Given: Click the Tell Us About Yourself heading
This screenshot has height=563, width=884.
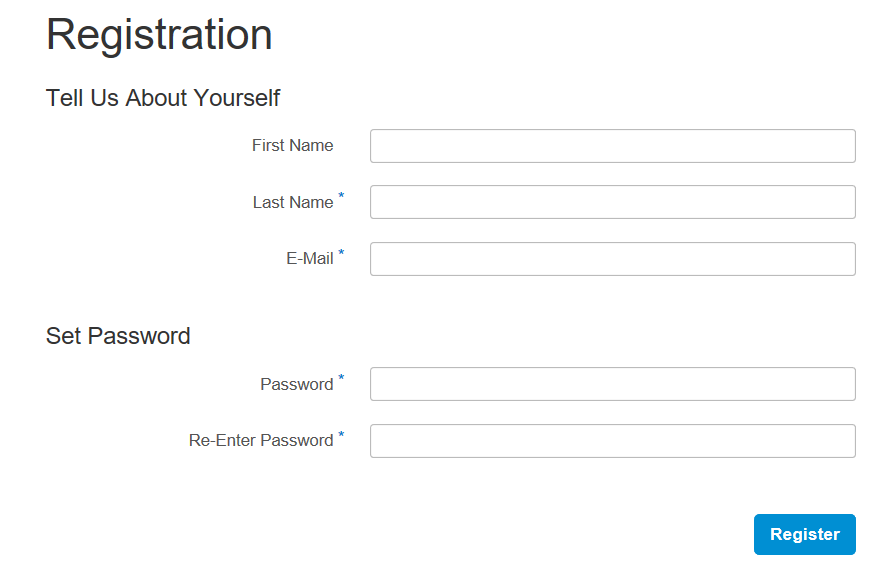Looking at the screenshot, I should pos(163,98).
